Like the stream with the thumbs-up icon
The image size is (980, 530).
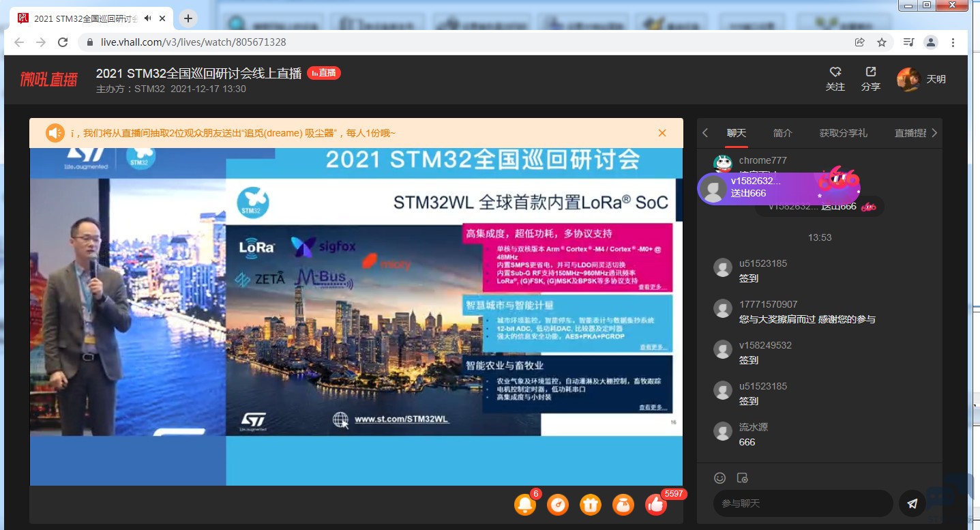pyautogui.click(x=656, y=504)
